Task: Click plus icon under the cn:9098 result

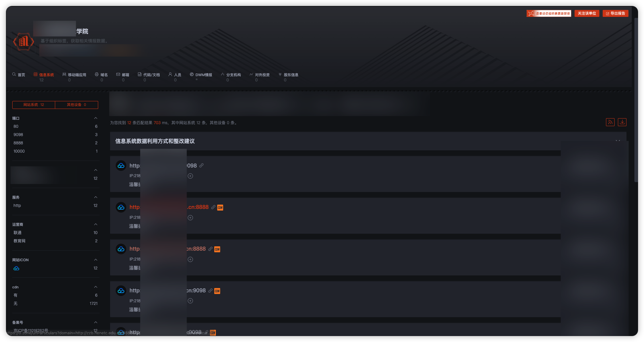Action: coord(190,301)
